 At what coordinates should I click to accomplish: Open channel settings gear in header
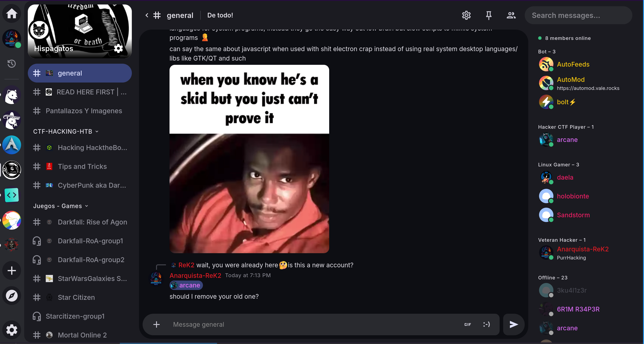[466, 15]
